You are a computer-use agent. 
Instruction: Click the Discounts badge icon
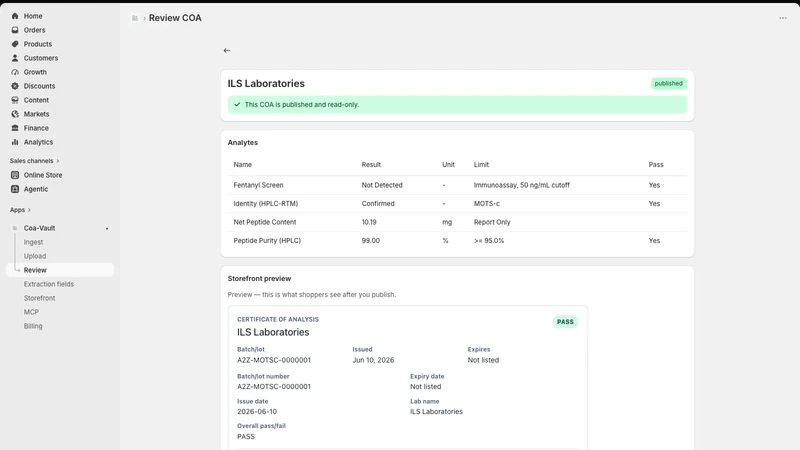15,86
